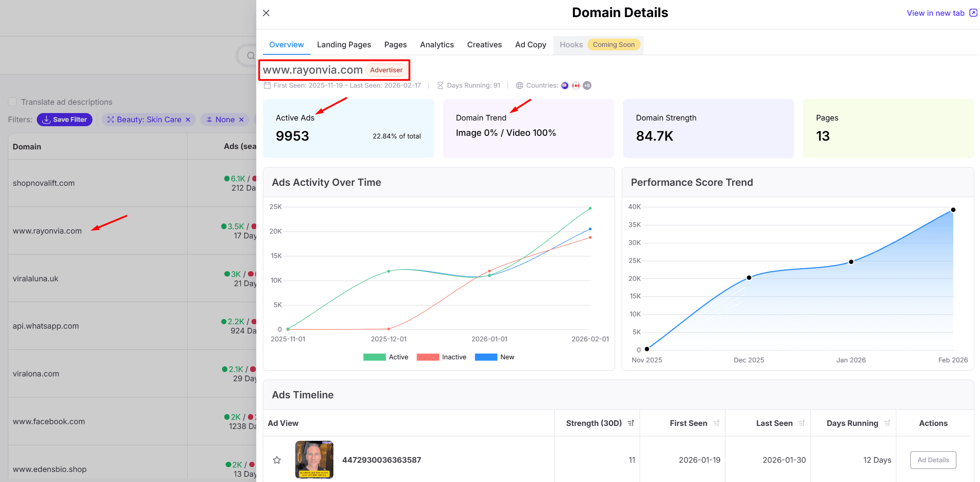Remove the None filter chip

coord(241,120)
